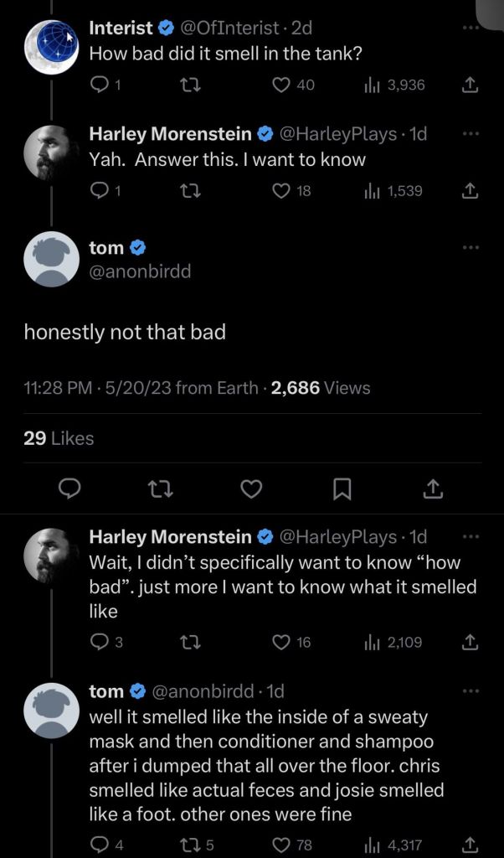Open more options on Interist's tweet
Screen dimensions: 504x858
click(471, 27)
